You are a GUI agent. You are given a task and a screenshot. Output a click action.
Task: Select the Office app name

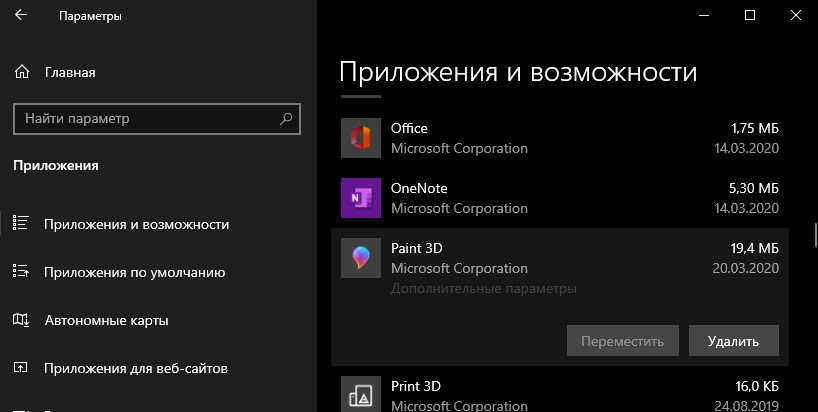click(x=409, y=128)
